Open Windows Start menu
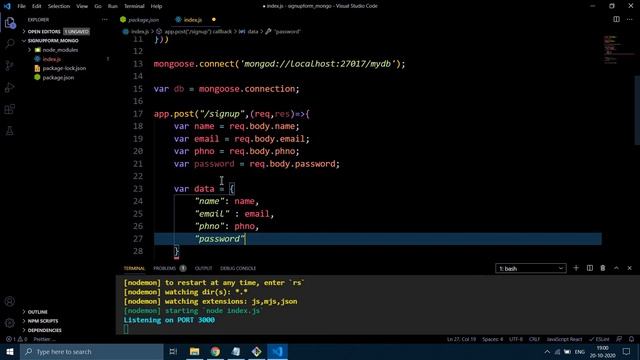Screen dimensions: 640x360 pos(10,351)
